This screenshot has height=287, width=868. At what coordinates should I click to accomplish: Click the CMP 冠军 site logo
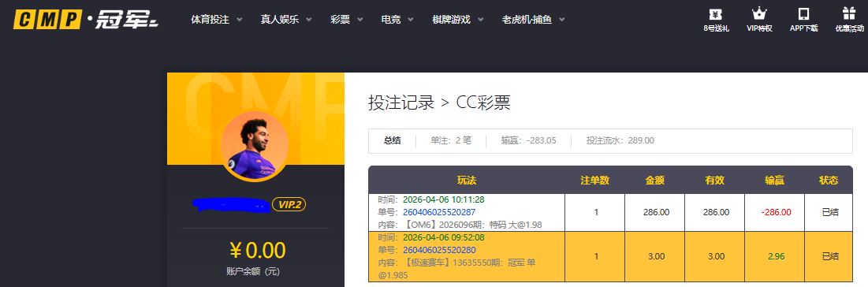click(86, 20)
